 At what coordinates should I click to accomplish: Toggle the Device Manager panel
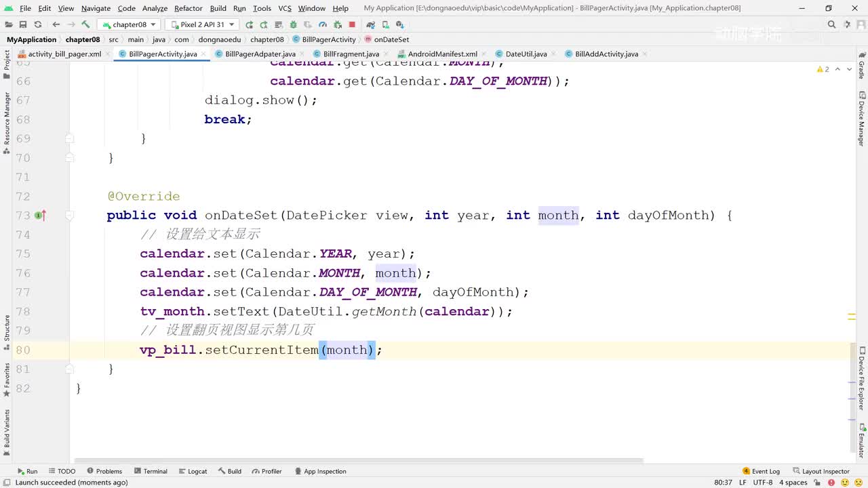[x=861, y=119]
